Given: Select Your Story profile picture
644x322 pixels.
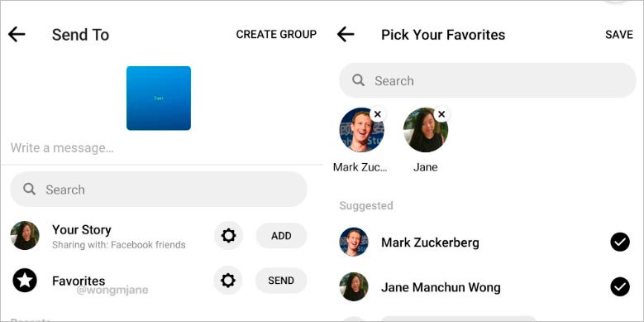Looking at the screenshot, I should coord(25,236).
